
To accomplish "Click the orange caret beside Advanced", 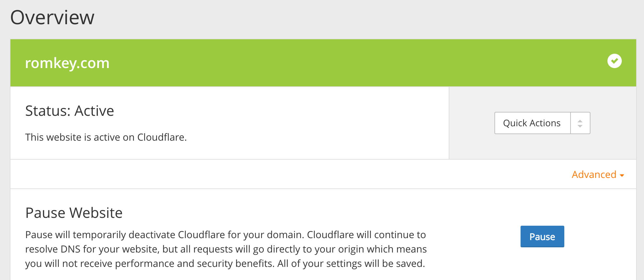I will click(622, 176).
